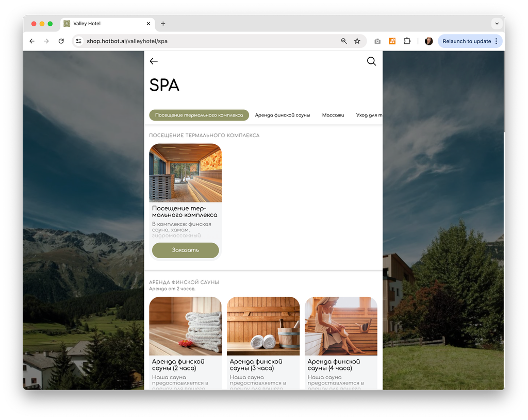
Task: Click the browser forward arrow
Action: click(46, 41)
